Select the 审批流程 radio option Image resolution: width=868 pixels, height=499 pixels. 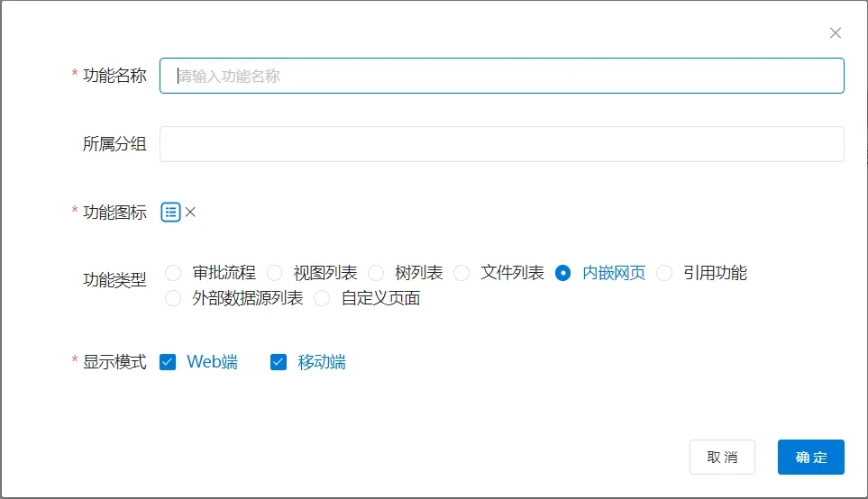coord(173,273)
